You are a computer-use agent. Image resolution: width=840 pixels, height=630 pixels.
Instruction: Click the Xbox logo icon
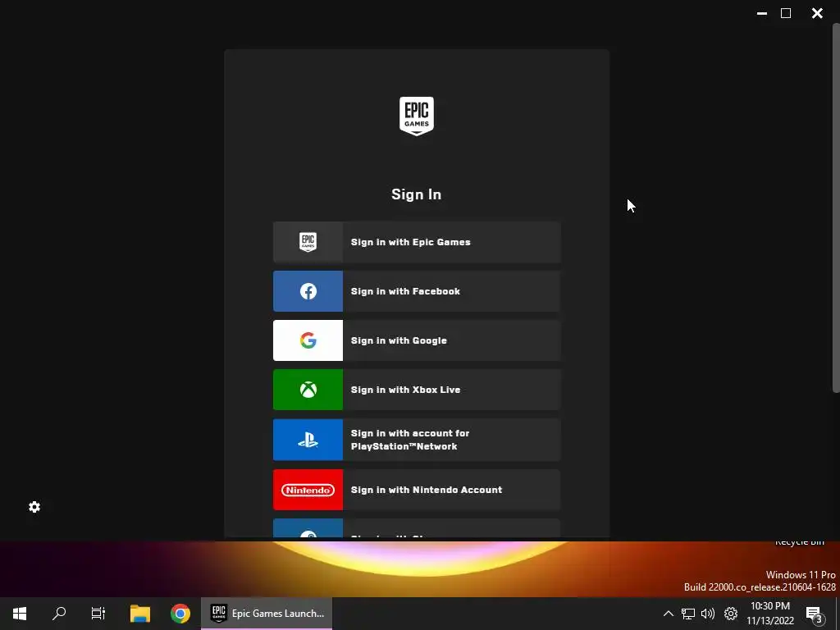(308, 390)
